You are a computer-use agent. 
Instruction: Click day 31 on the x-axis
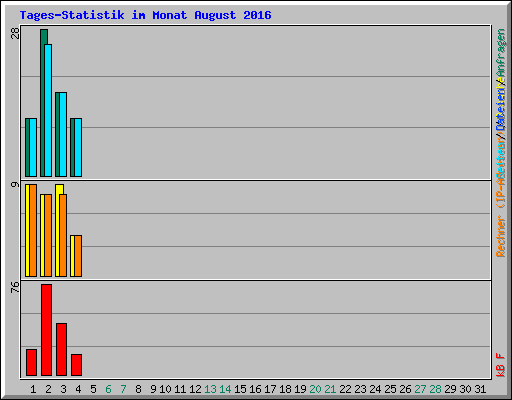480,389
